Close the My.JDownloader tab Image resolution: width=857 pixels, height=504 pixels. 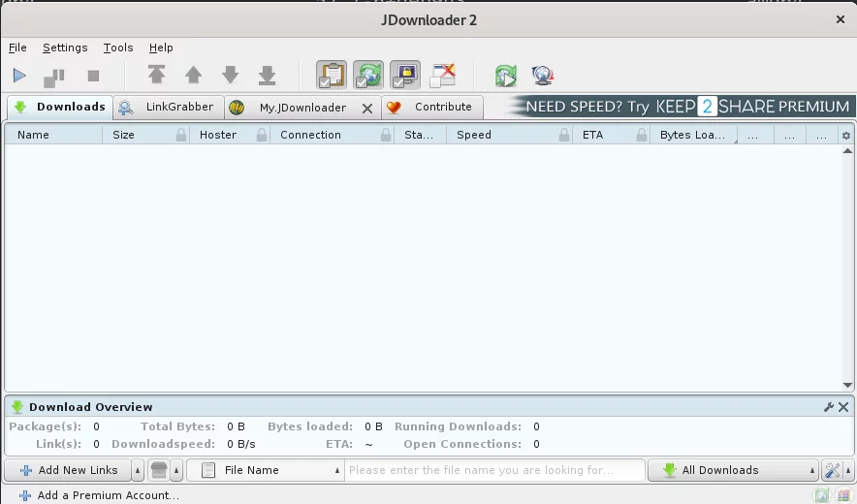[367, 109]
